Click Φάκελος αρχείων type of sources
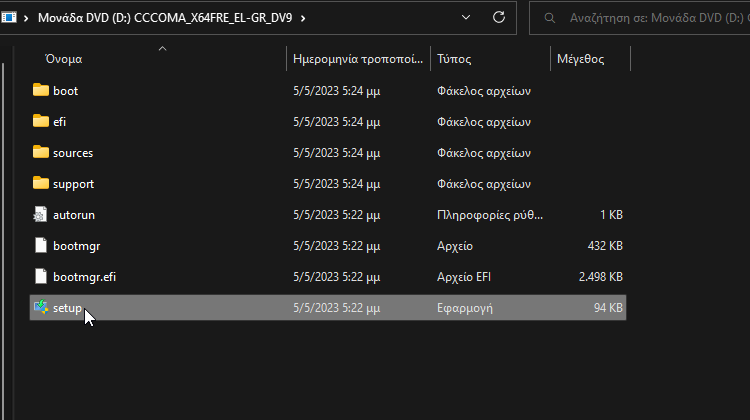This screenshot has width=750, height=420. (x=484, y=153)
